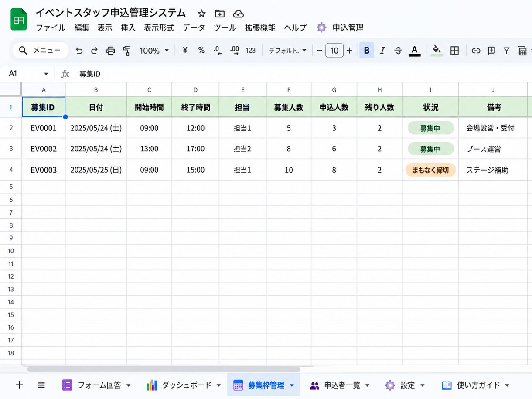Image resolution: width=532 pixels, height=399 pixels.
Task: Open the Google Sheets home icon
Action: coord(19,20)
